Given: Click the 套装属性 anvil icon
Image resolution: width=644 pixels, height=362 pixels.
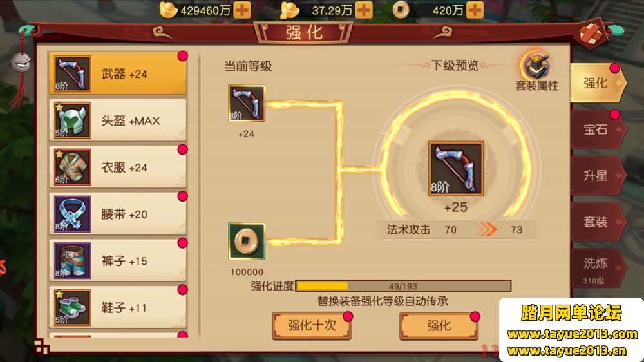Looking at the screenshot, I should (536, 66).
